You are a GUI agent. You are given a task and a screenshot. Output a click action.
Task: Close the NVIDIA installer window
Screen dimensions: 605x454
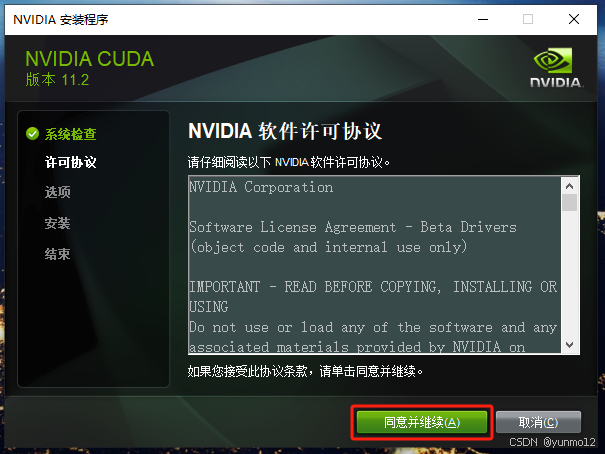(574, 19)
